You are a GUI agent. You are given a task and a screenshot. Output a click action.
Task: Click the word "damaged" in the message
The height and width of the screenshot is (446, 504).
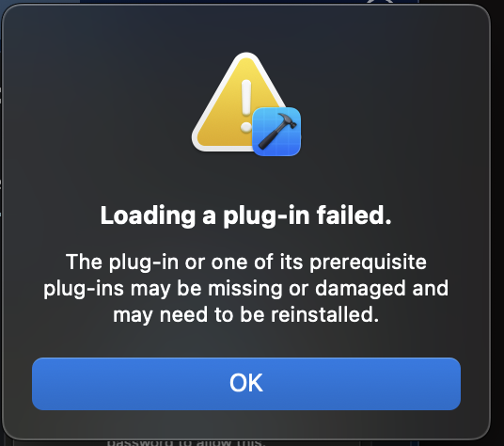click(x=360, y=289)
